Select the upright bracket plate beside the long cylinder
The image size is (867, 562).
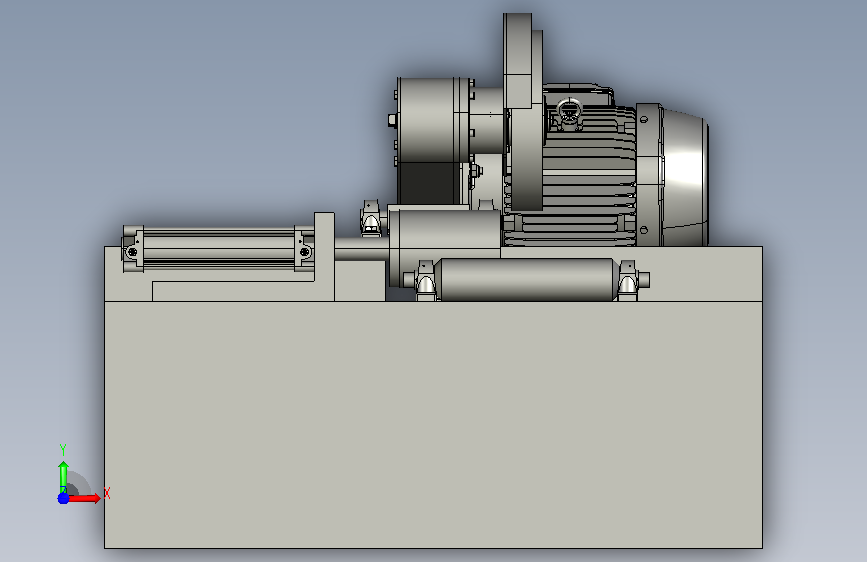coord(325,256)
